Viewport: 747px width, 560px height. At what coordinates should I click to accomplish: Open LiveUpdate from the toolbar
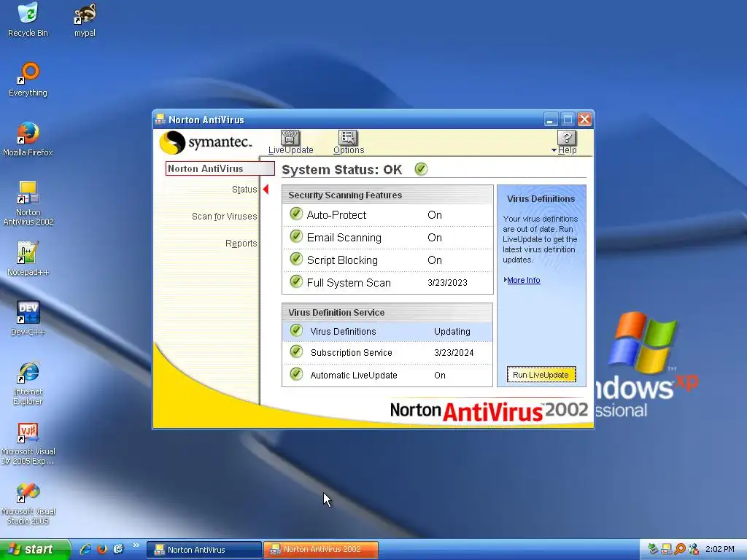pos(290,142)
